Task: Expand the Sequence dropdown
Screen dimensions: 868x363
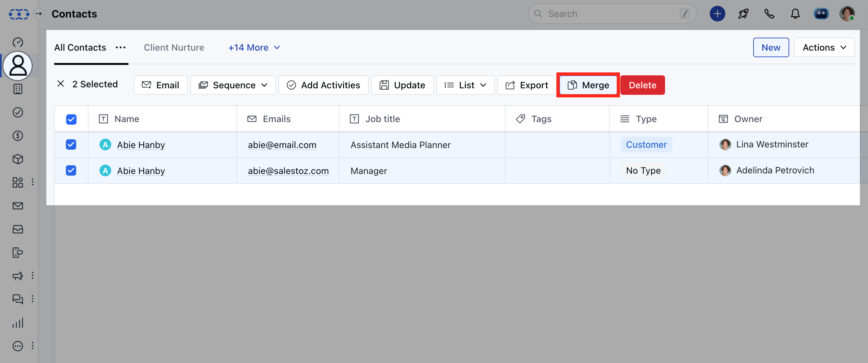Action: click(233, 85)
